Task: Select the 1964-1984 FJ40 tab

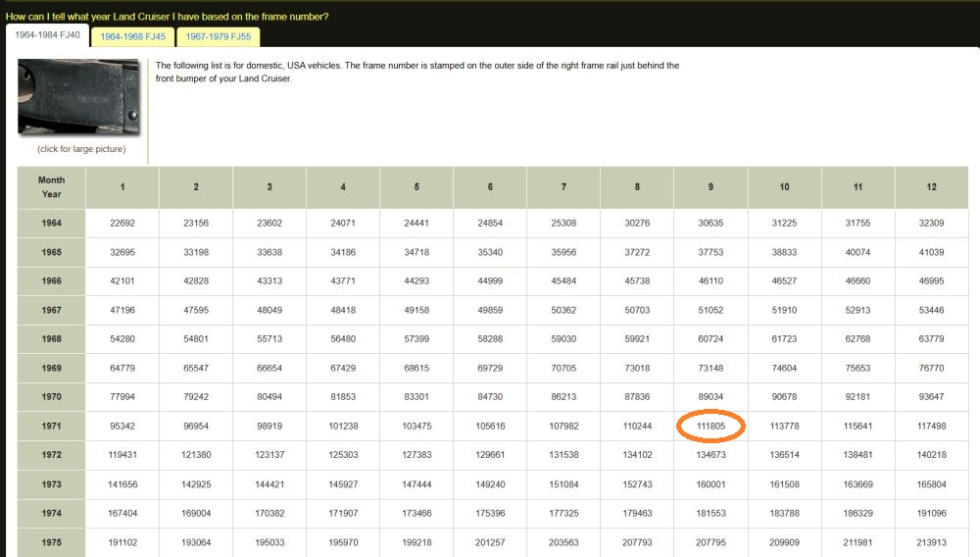Action: tap(46, 36)
